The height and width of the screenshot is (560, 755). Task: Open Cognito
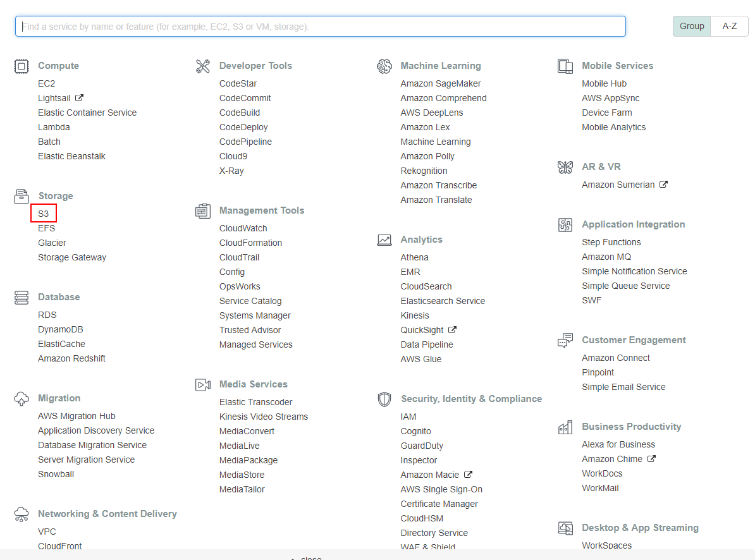pos(416,432)
